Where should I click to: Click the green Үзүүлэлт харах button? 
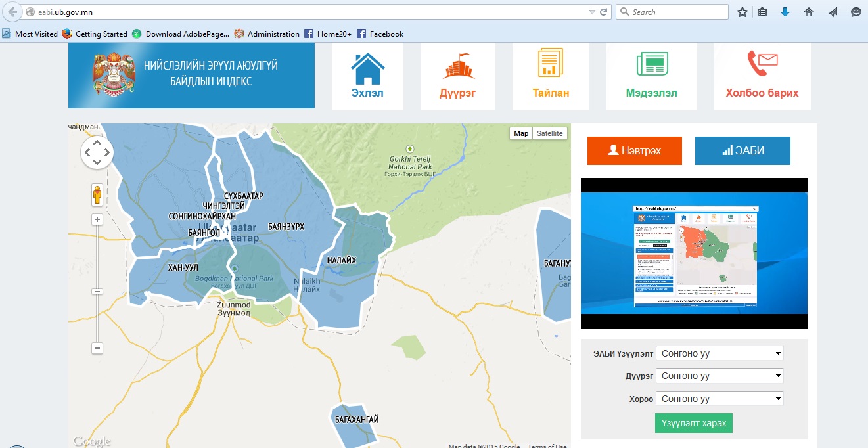click(x=693, y=423)
